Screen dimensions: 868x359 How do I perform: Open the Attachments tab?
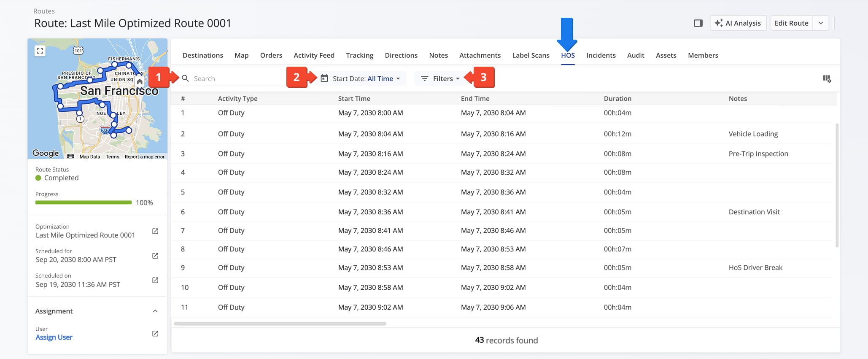480,55
